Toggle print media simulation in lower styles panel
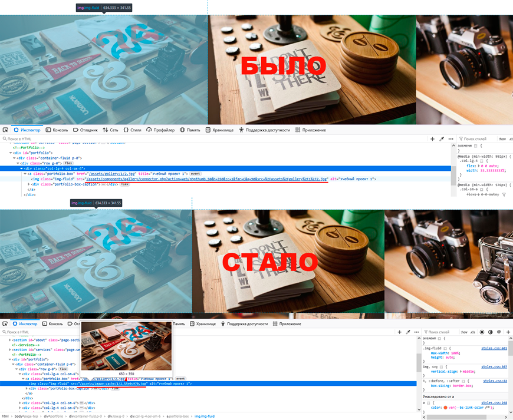 coord(499,332)
